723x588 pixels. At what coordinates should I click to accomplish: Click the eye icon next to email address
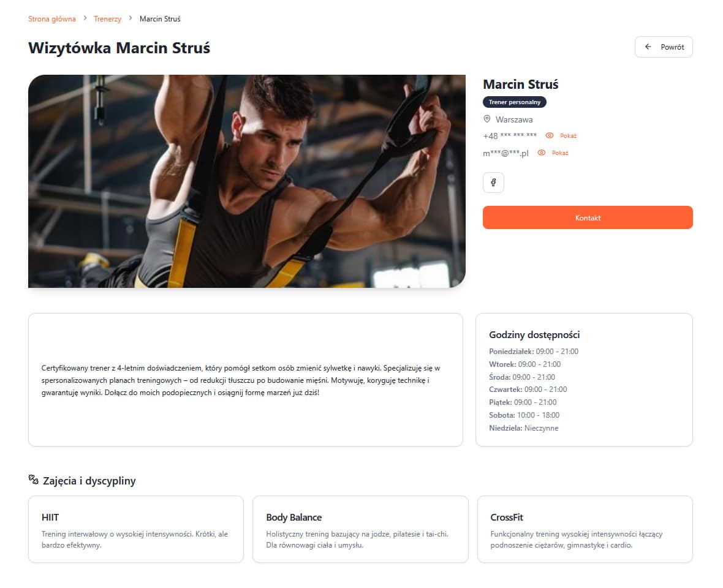pos(541,153)
